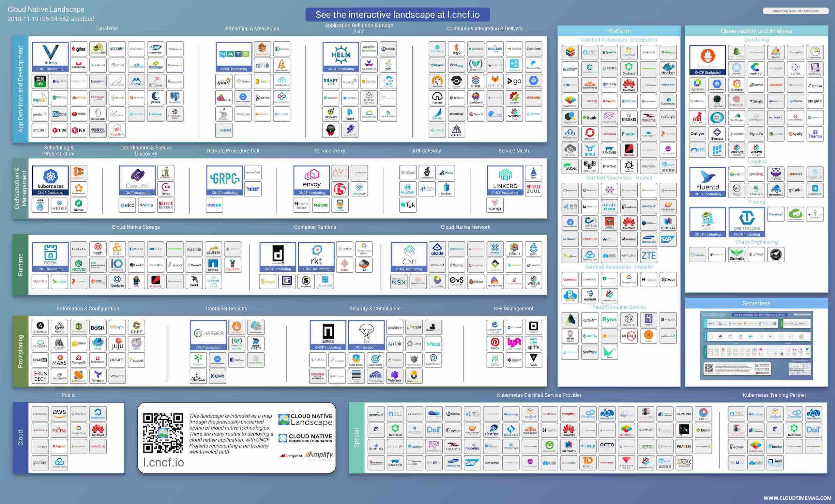Open the etcd logo
835x504 pixels.
coord(128,205)
